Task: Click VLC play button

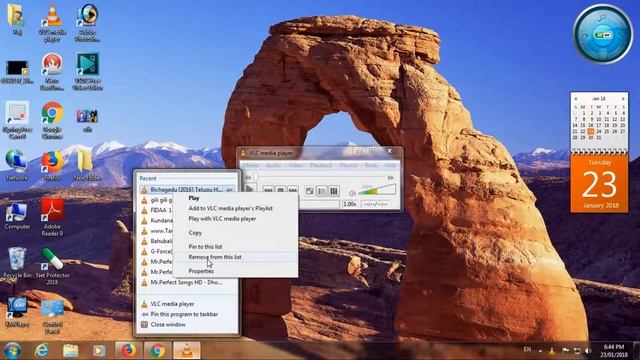Action: click(249, 189)
